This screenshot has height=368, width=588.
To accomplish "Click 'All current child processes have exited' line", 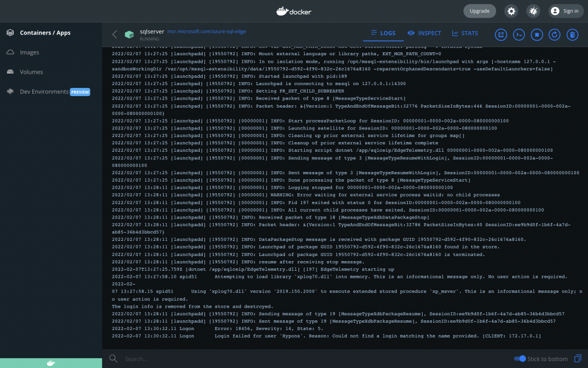I will click(x=328, y=210).
